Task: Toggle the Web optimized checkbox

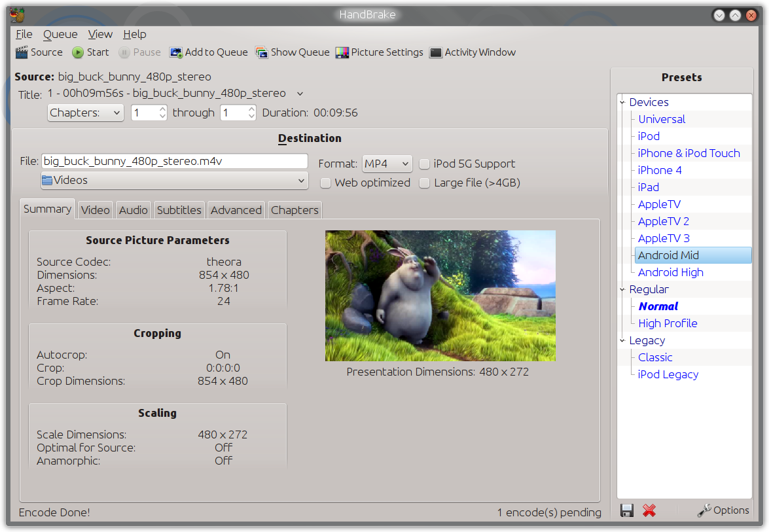Action: pyautogui.click(x=325, y=183)
